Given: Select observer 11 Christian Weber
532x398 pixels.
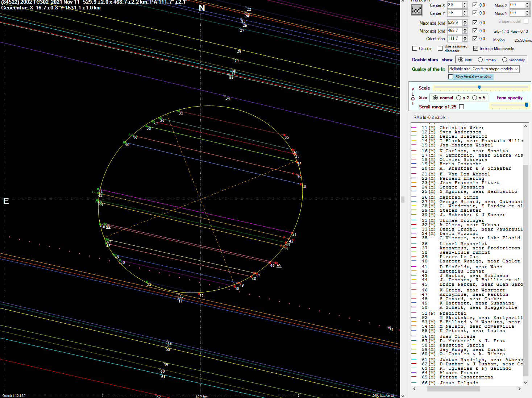Looking at the screenshot, I should (x=467, y=128).
